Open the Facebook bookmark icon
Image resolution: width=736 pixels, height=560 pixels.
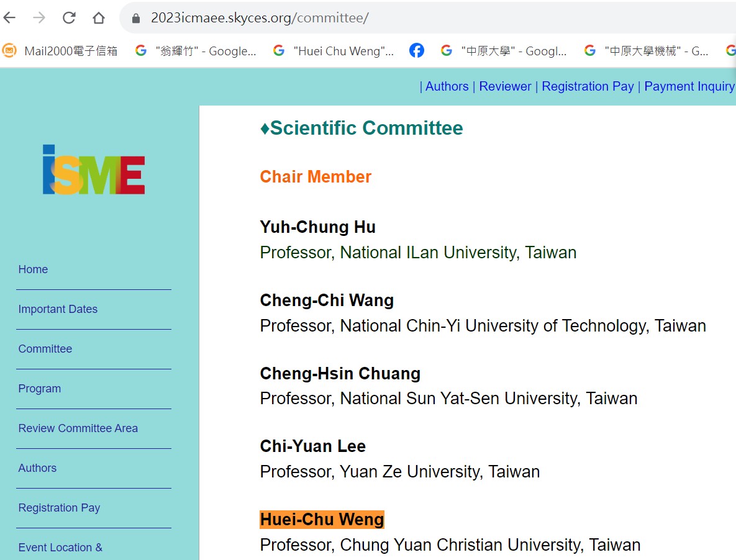[x=416, y=50]
